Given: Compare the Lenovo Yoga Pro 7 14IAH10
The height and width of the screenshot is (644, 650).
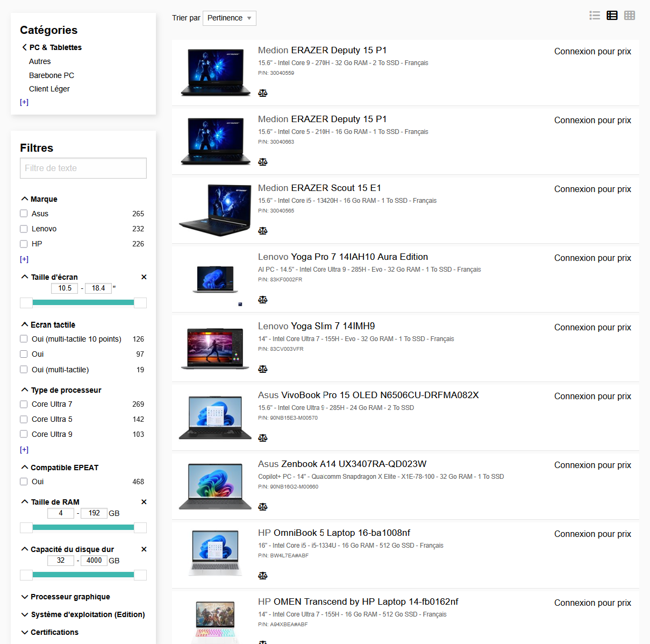Looking at the screenshot, I should [x=262, y=300].
